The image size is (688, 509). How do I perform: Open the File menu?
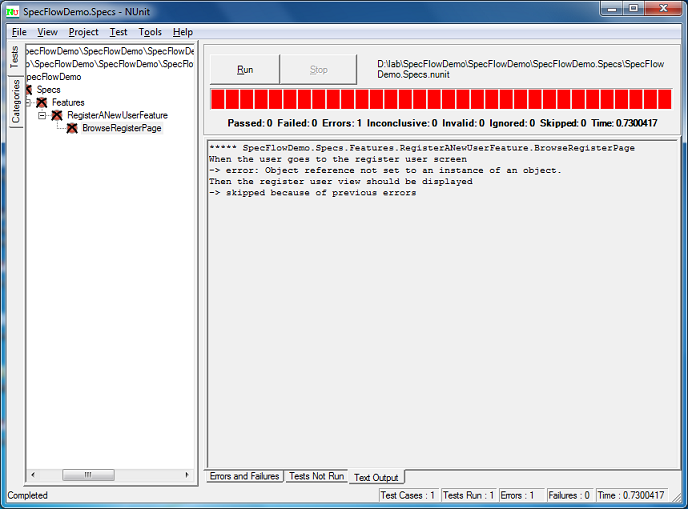click(19, 32)
